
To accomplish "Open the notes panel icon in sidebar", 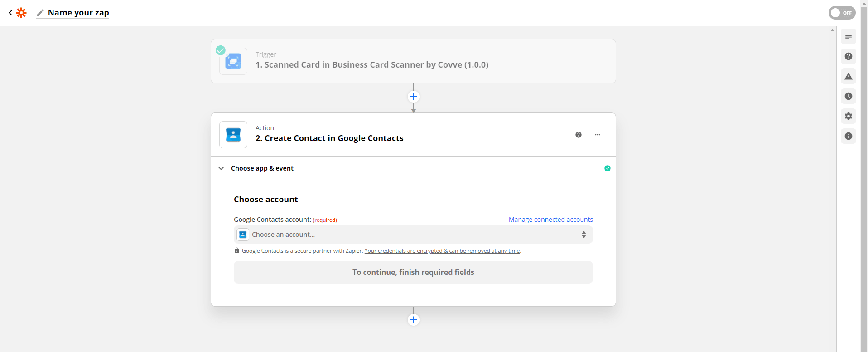I will point(849,36).
